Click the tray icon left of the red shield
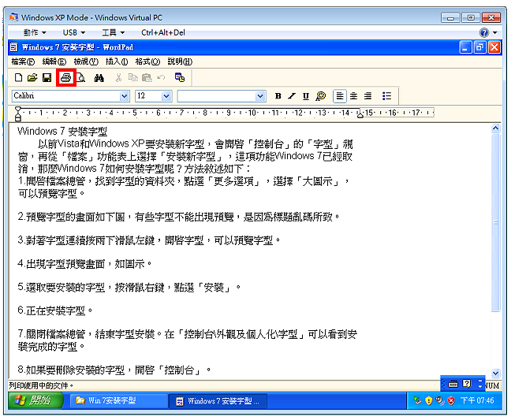The width and height of the screenshot is (511, 420). pos(440,401)
